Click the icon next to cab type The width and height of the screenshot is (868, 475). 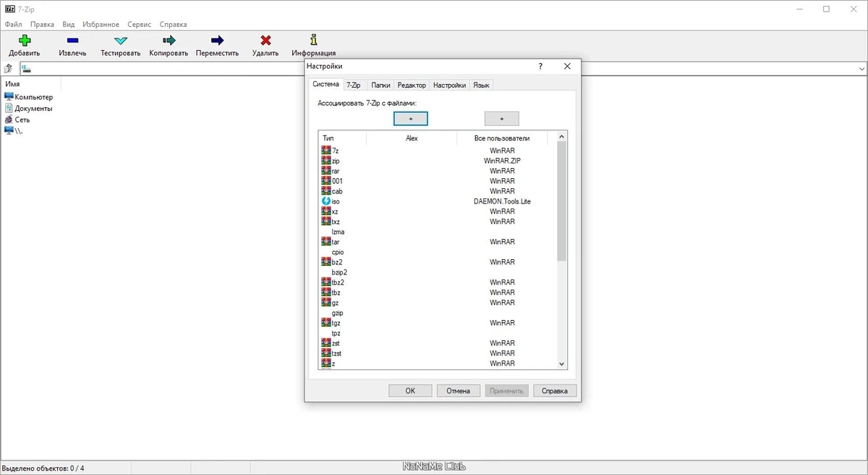click(325, 191)
